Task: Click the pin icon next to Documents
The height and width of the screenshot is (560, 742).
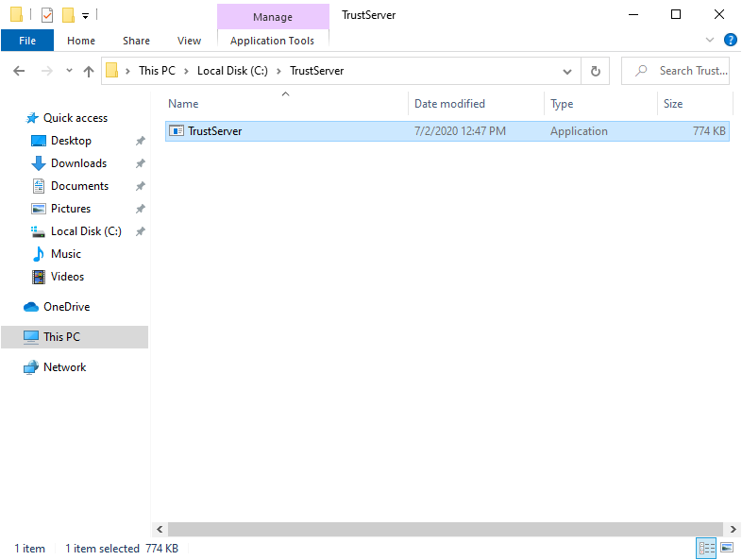Action: pyautogui.click(x=140, y=186)
